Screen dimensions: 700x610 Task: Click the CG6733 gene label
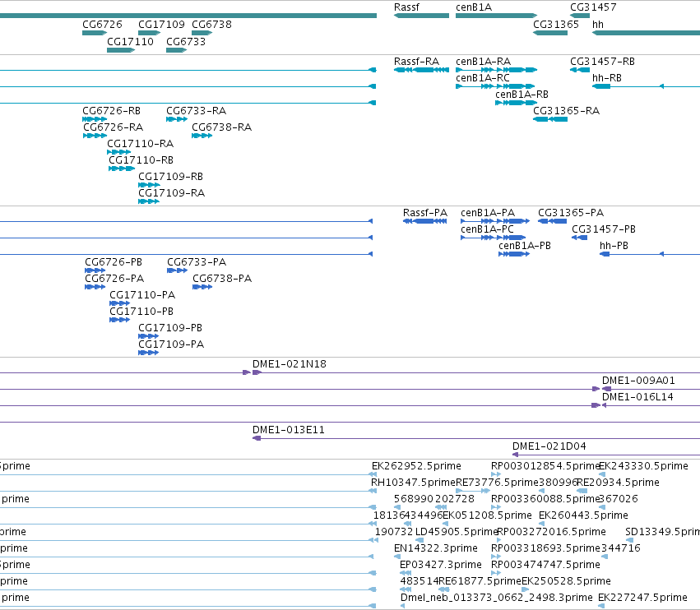coord(186,41)
